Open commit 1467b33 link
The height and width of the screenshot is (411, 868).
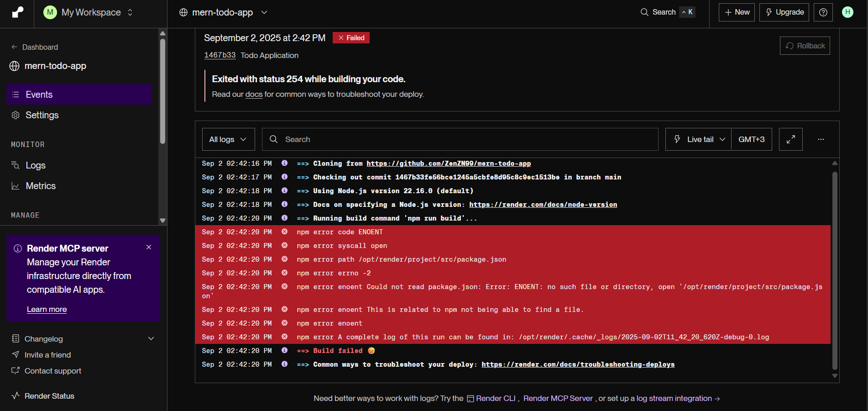tap(220, 55)
